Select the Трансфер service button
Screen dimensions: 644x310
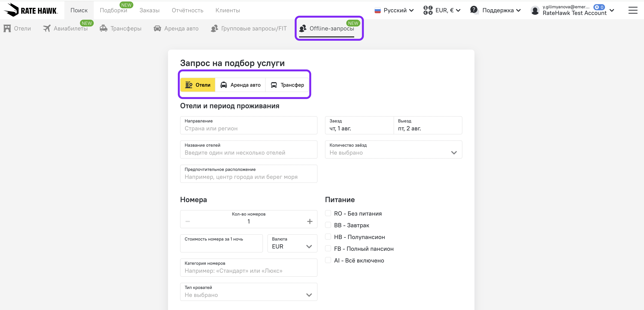[287, 85]
